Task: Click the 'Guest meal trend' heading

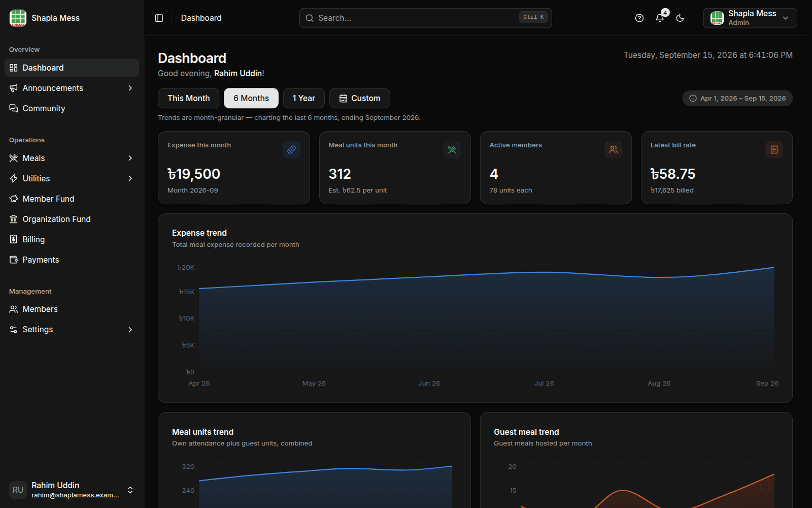Action: tap(526, 432)
